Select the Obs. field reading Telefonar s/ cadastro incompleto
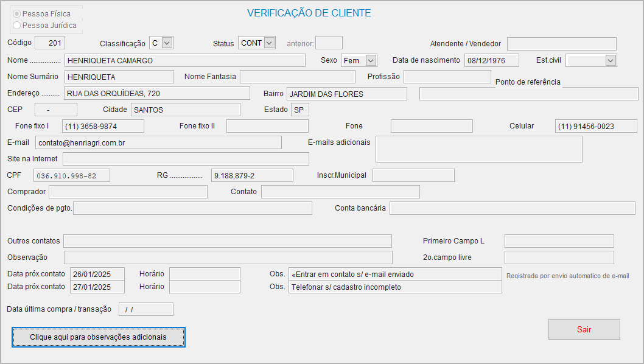The height and width of the screenshot is (364, 644). pos(395,287)
